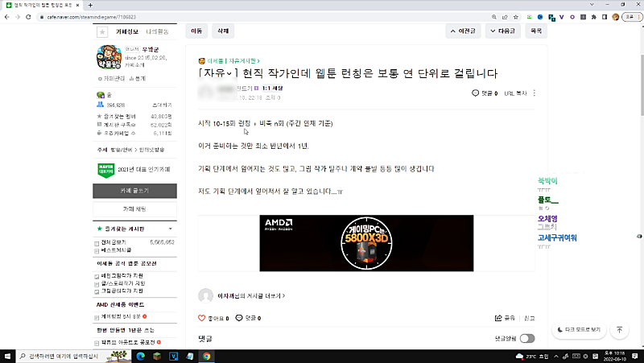This screenshot has width=644, height=363.
Task: Open 글/스토리작가 지원 board
Action: coord(123,283)
